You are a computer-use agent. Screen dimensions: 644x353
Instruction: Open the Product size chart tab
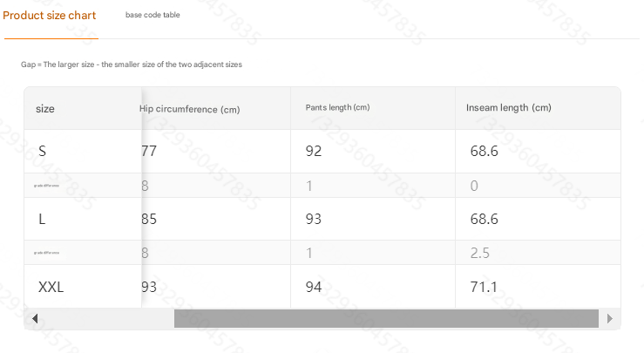50,16
